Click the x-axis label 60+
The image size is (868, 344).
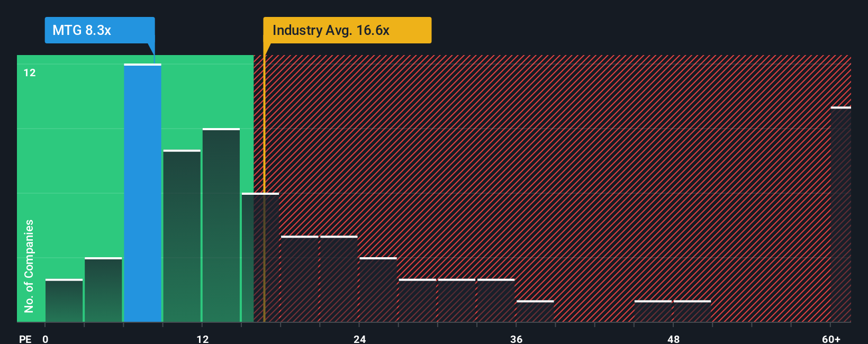[831, 339]
